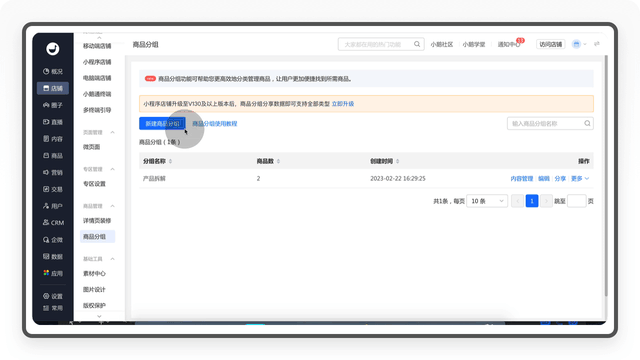Go to page 1 in pagination
Image resolution: width=640 pixels, height=360 pixels.
(x=532, y=201)
